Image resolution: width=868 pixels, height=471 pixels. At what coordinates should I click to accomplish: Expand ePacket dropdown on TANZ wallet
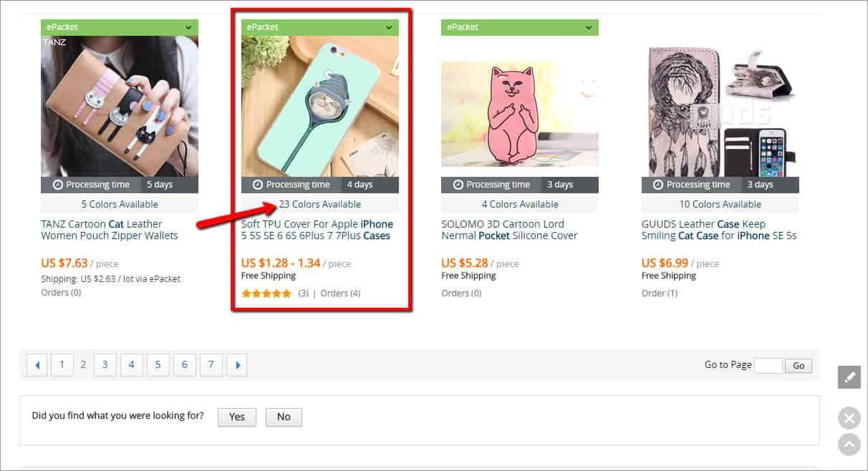[x=188, y=27]
